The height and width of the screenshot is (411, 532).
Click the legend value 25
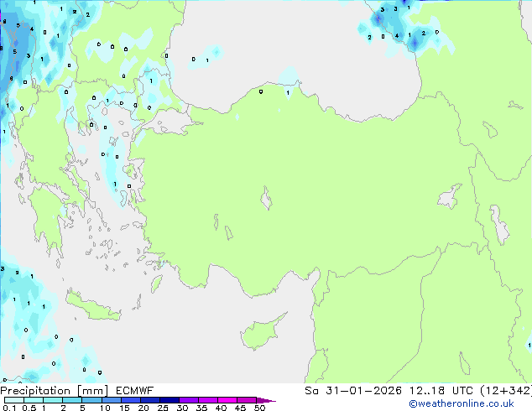point(163,408)
